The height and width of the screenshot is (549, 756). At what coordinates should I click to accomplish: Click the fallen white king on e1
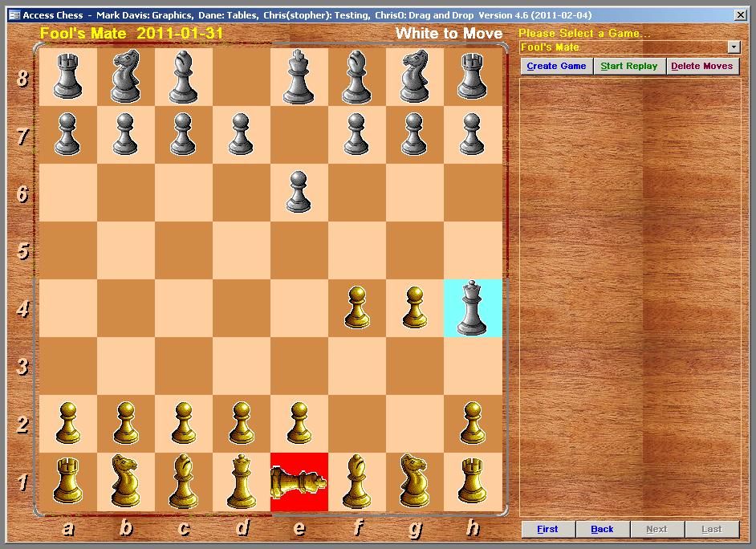(x=299, y=482)
